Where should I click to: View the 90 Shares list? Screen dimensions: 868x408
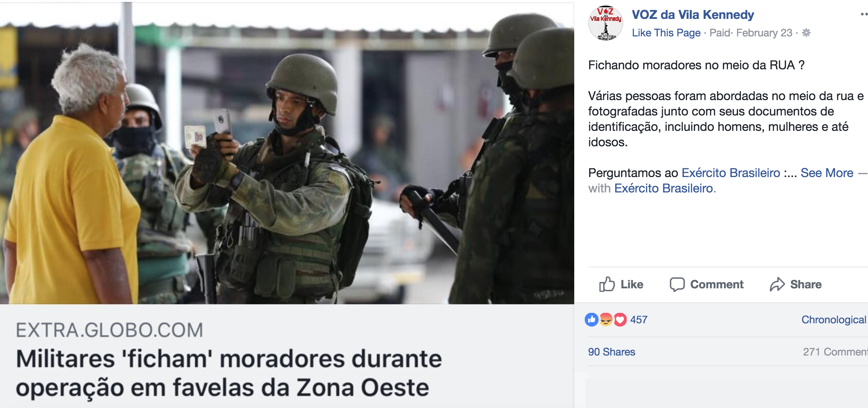pyautogui.click(x=611, y=352)
